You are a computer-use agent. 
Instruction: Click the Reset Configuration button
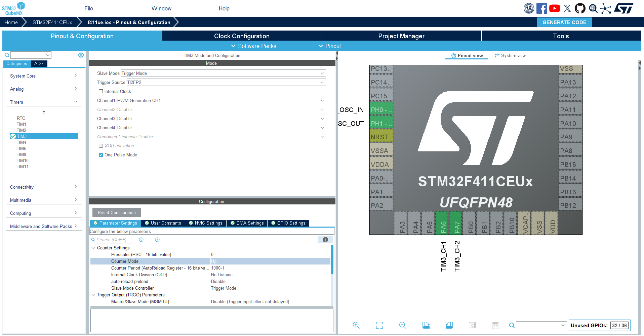(x=117, y=212)
